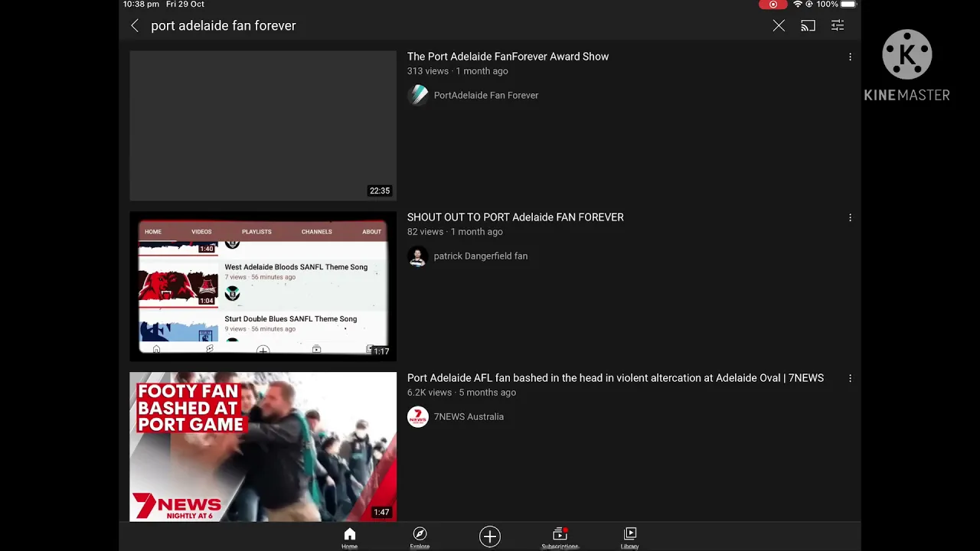Screen dimensions: 980x551
Task: Switch to the Explore tab
Action: (x=420, y=537)
